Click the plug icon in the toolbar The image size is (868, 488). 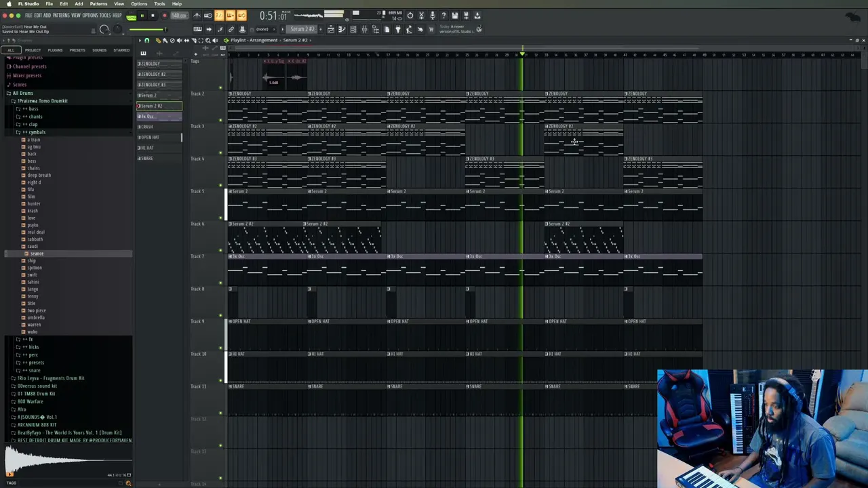(x=398, y=29)
